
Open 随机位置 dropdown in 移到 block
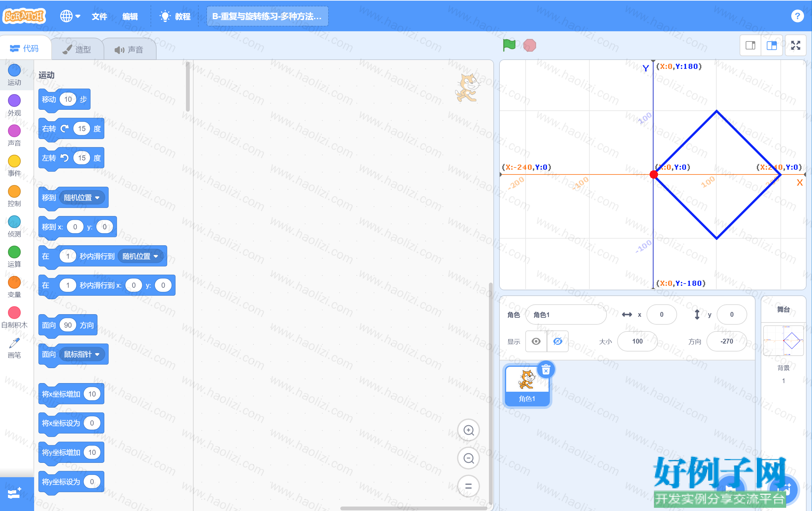click(x=82, y=197)
